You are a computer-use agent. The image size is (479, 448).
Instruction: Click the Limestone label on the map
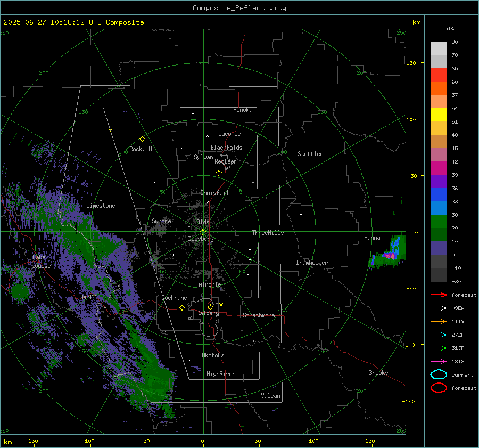pyautogui.click(x=101, y=206)
